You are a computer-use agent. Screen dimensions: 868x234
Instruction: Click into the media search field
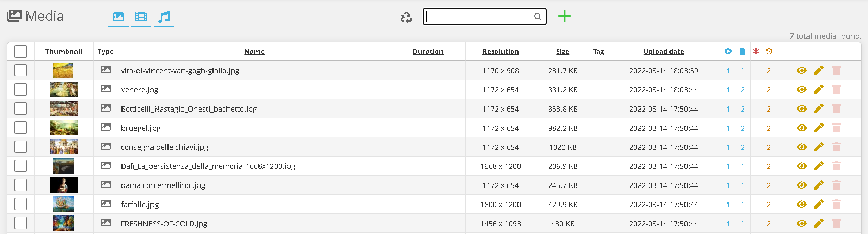coord(478,17)
